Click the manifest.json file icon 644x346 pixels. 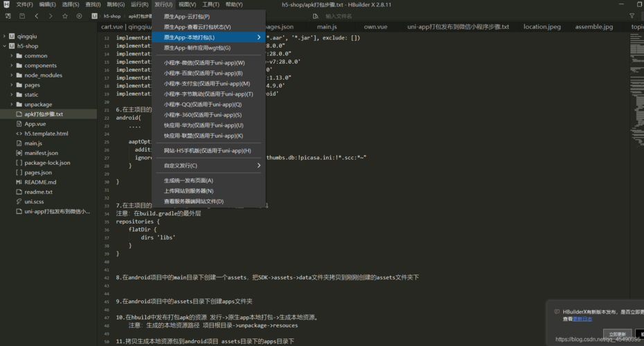19,153
